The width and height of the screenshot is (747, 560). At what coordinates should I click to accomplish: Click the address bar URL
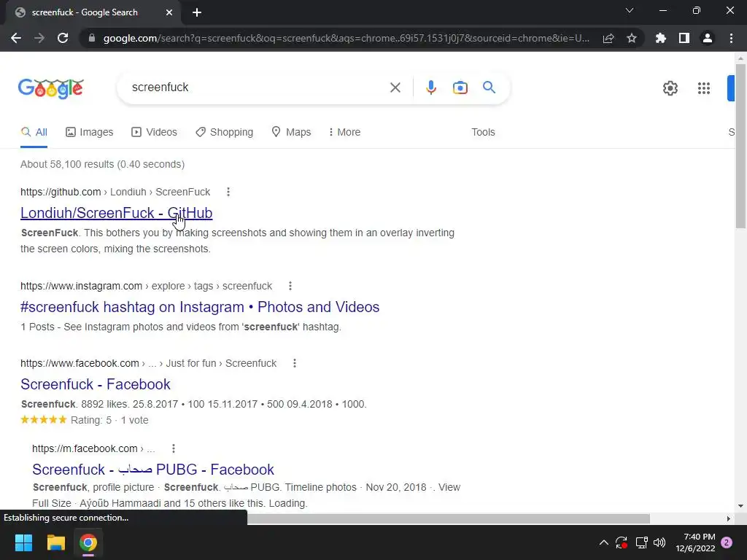(347, 38)
